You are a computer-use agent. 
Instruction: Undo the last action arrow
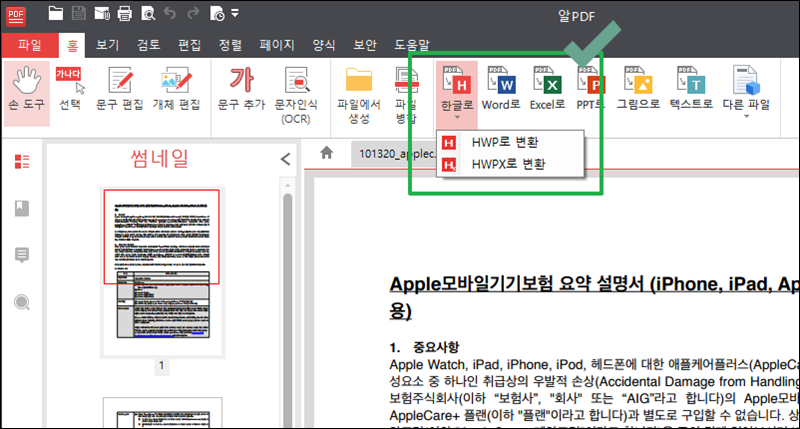[170, 13]
